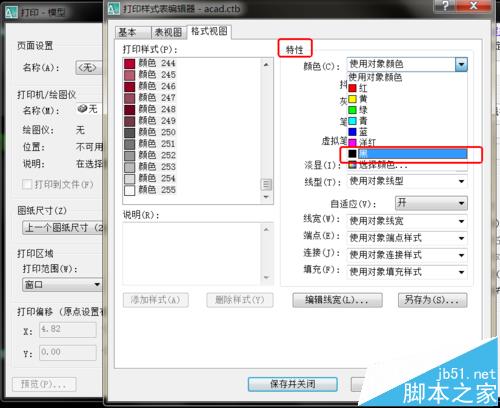This screenshot has width=500, height=408.
Task: Open the 连接(J) style dropdown
Action: (407, 255)
